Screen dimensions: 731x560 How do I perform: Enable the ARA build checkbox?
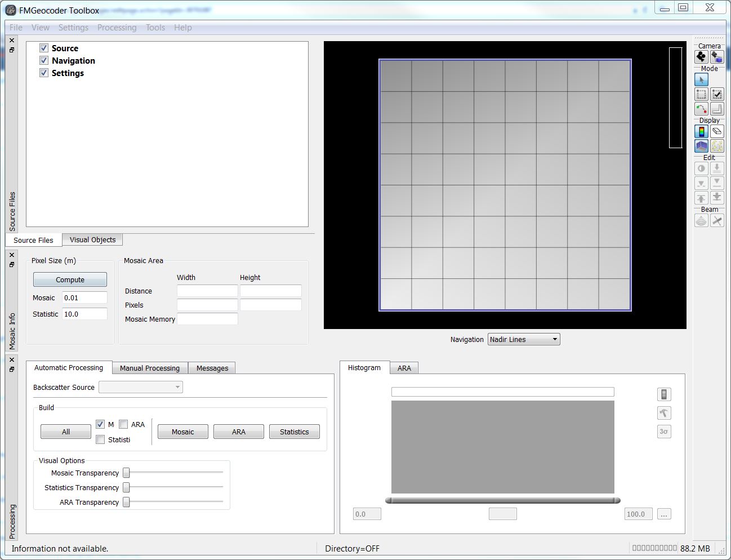pos(123,424)
